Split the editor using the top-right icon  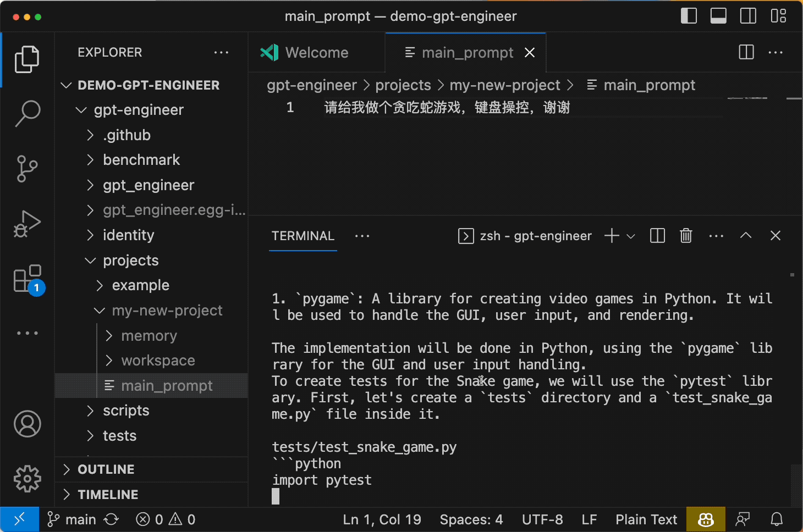coord(745,52)
